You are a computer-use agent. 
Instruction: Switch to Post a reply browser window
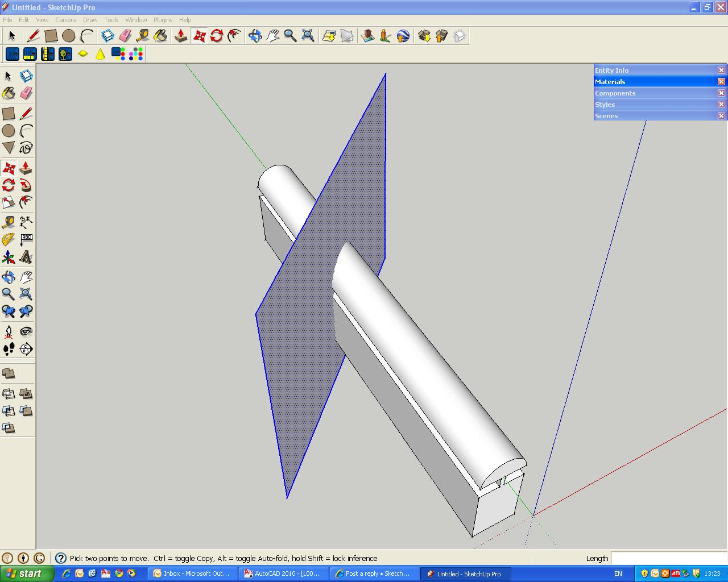click(x=374, y=573)
